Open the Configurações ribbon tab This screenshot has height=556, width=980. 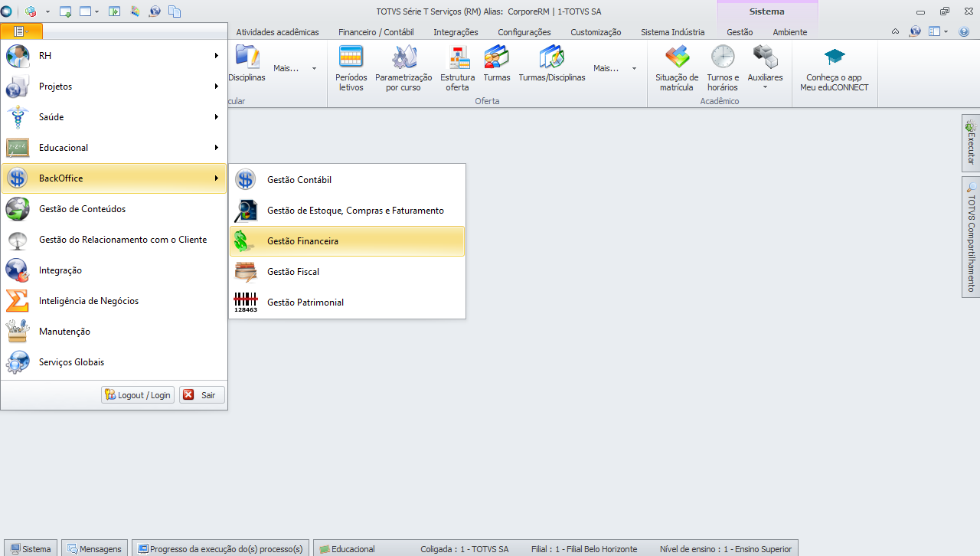[524, 32]
